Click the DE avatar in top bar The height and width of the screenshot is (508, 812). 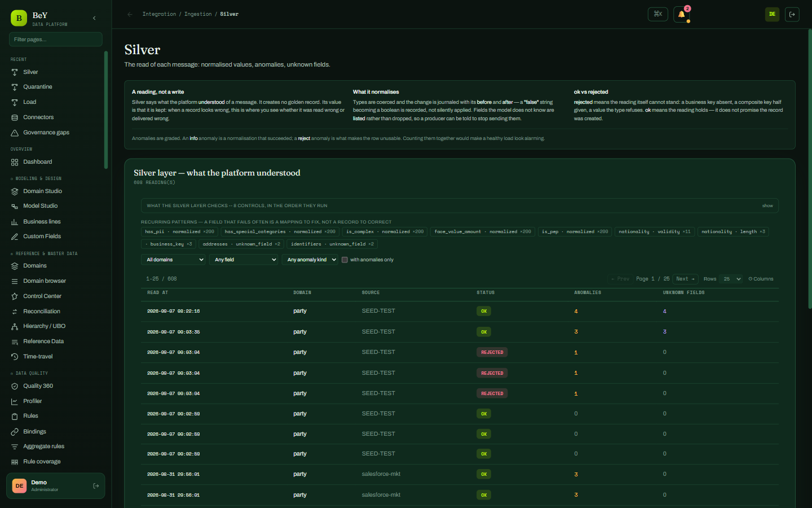[x=772, y=14]
